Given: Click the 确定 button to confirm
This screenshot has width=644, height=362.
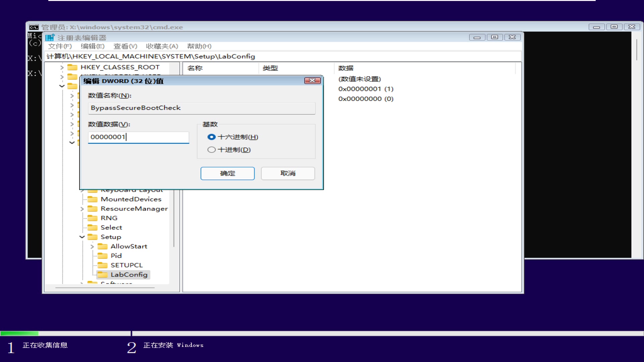Looking at the screenshot, I should (x=227, y=173).
